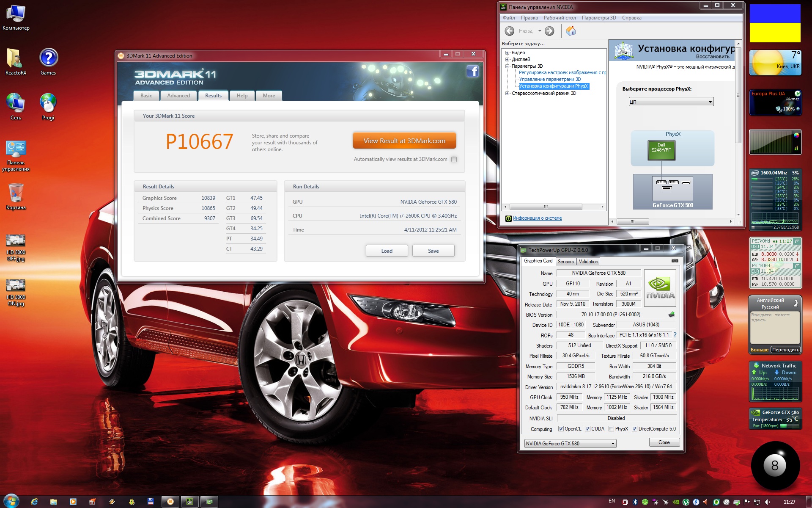Expand the Видео tree node
Viewport: 812px width, 508px height.
507,52
